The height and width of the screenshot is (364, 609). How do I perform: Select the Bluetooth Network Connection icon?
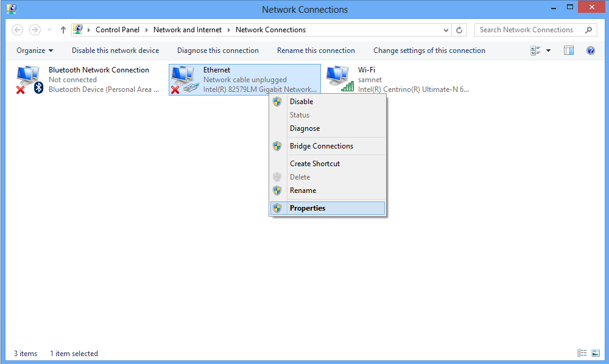[x=29, y=80]
